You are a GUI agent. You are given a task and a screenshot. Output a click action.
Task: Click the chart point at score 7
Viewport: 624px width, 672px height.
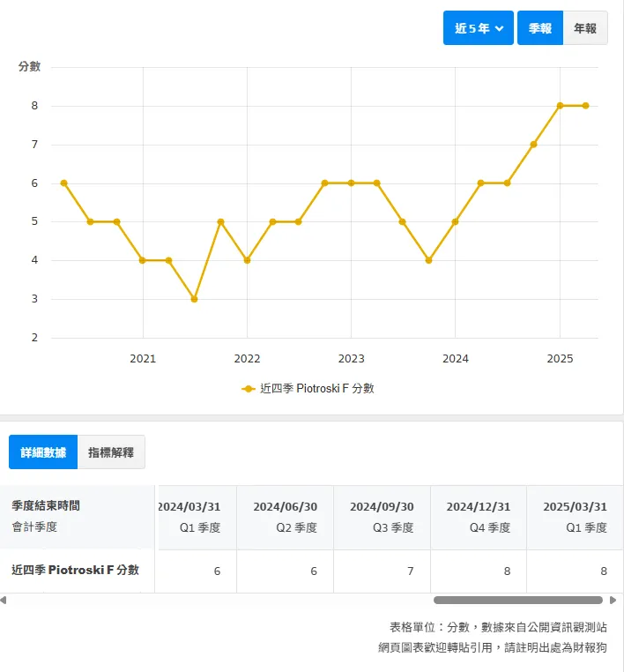tap(533, 145)
